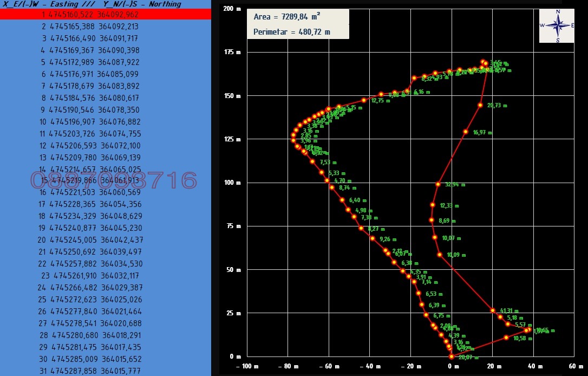This screenshot has width=588, height=376.
Task: Choose point 5 with easting 4745172,989
Action: [x=106, y=62]
